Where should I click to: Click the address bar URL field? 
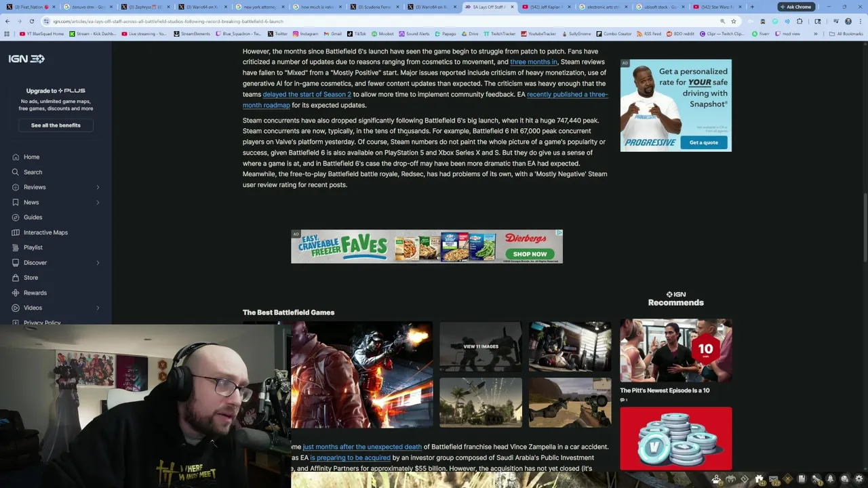380,21
